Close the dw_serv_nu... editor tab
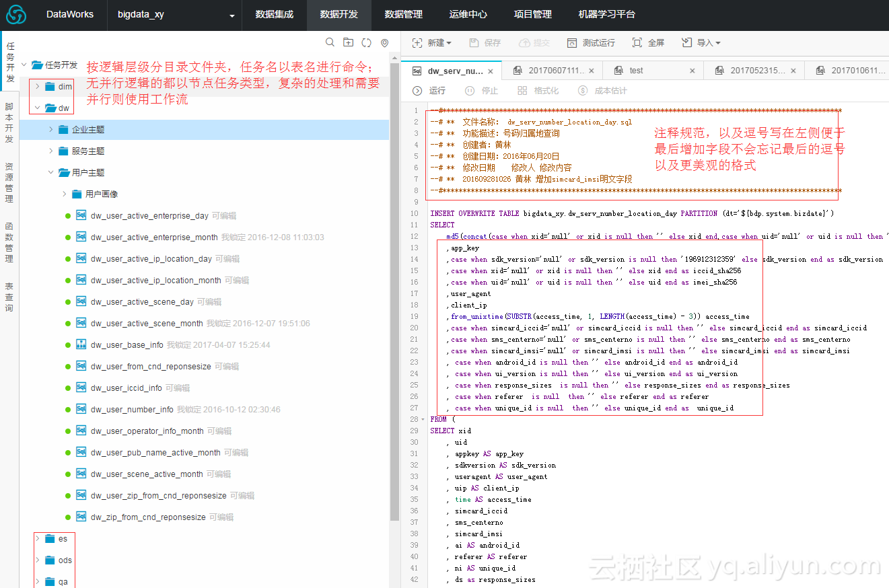Image resolution: width=889 pixels, height=588 pixels. [491, 71]
